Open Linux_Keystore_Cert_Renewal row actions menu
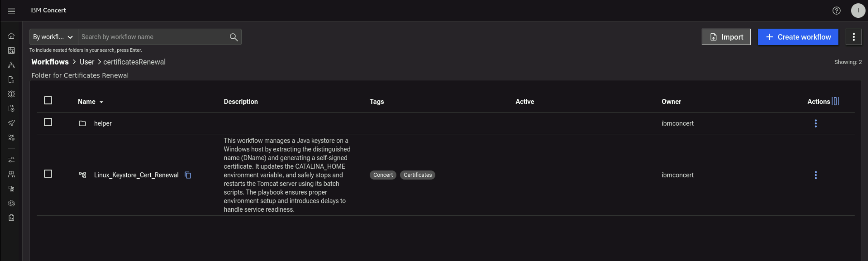 pos(815,175)
